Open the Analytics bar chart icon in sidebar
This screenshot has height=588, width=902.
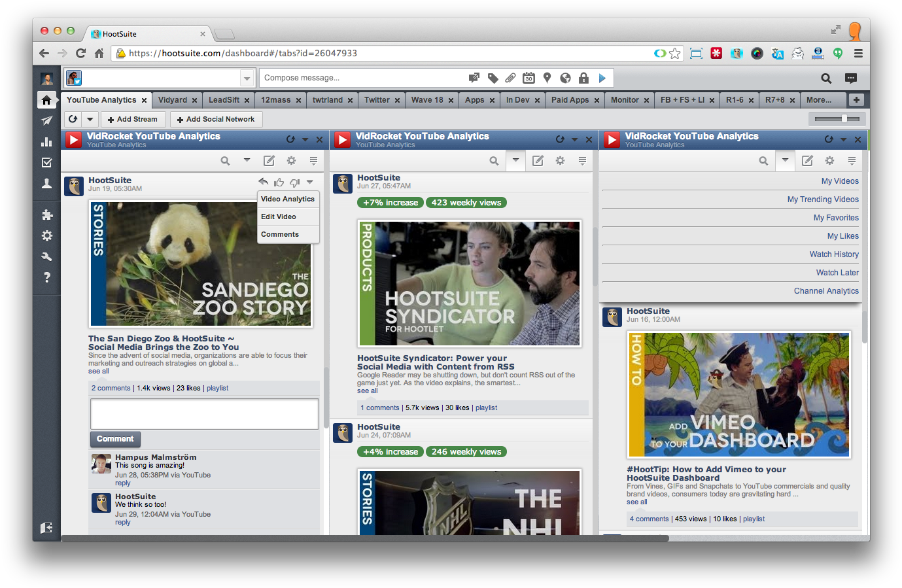pos(46,142)
